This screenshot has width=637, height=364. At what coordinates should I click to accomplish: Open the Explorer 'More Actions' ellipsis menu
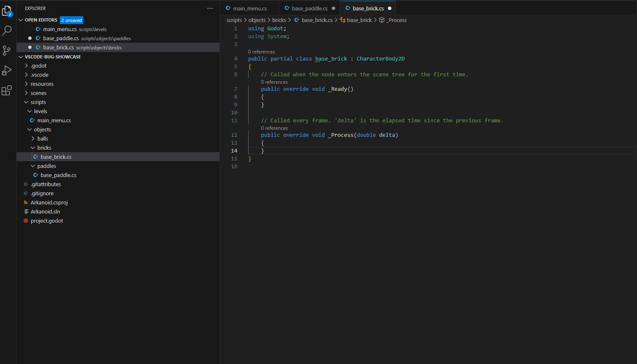click(210, 8)
